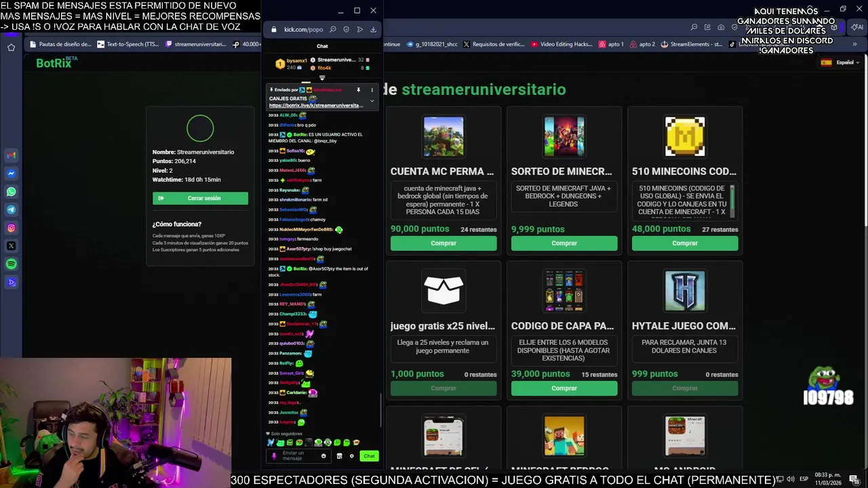Open the player panel in the browser sidebar
The height and width of the screenshot is (488, 868).
[x=11, y=283]
